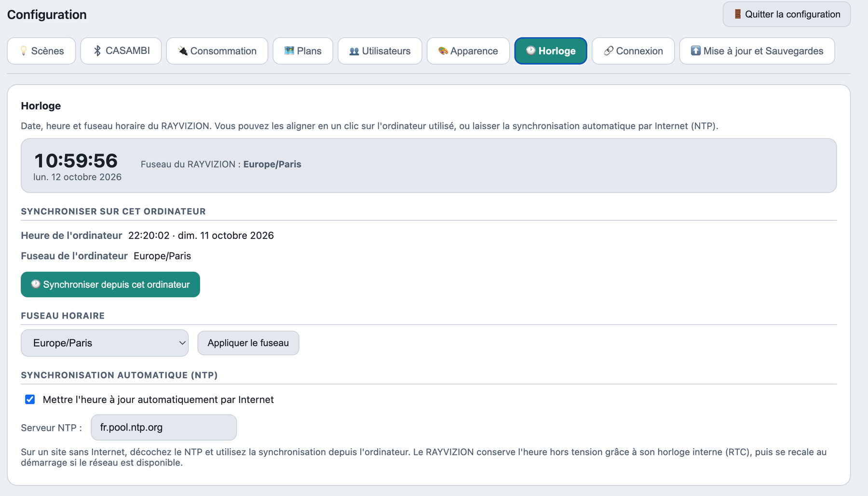Click the FUSEAU HORAIRE section heading
The height and width of the screenshot is (496, 868).
63,316
